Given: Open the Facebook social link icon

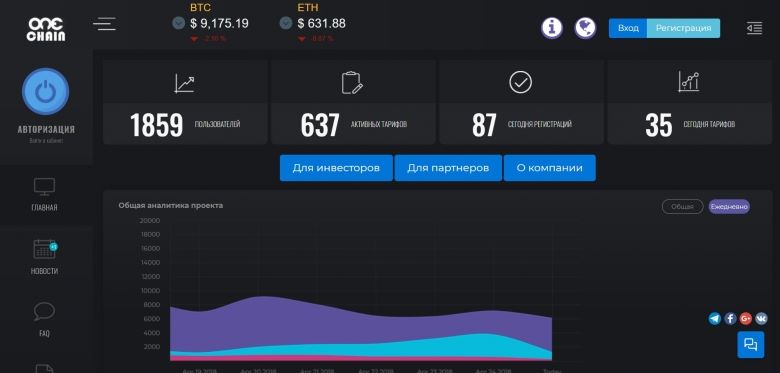Looking at the screenshot, I should [x=730, y=319].
